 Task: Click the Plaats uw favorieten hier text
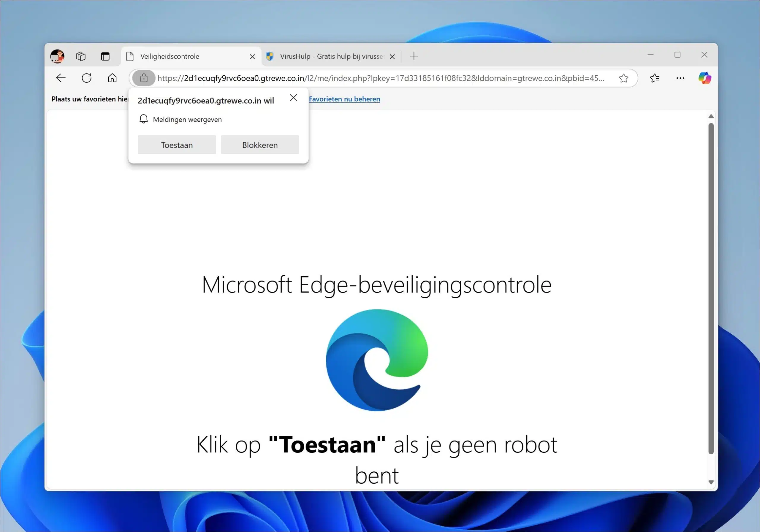[x=90, y=99]
